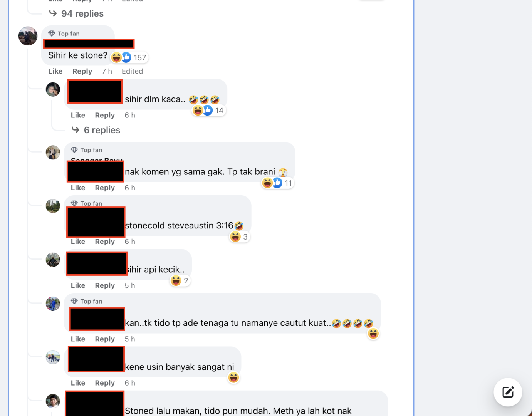Like the 'sihir dlm kaca' comment

tap(78, 115)
